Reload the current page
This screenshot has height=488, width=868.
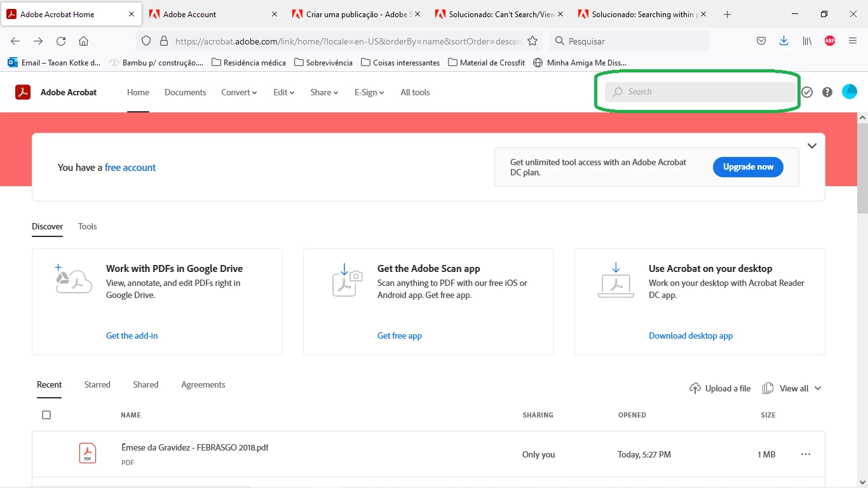pyautogui.click(x=61, y=41)
